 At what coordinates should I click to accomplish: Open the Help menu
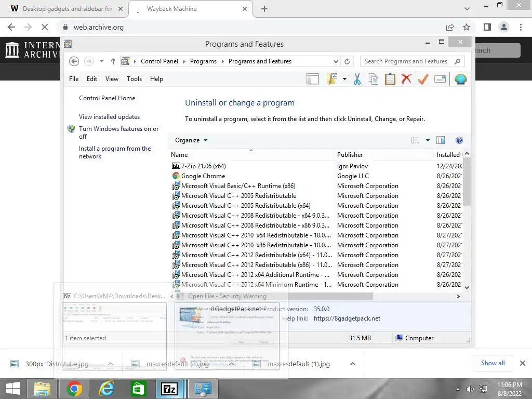coord(156,79)
